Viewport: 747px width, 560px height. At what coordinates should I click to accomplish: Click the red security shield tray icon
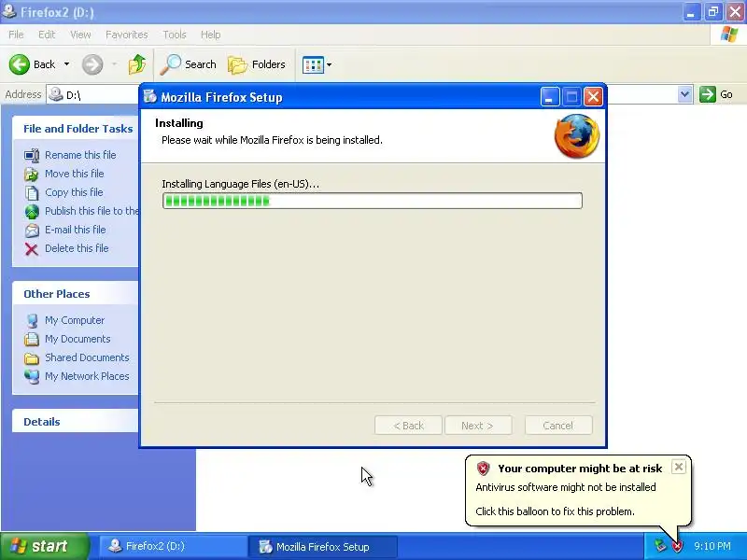677,546
